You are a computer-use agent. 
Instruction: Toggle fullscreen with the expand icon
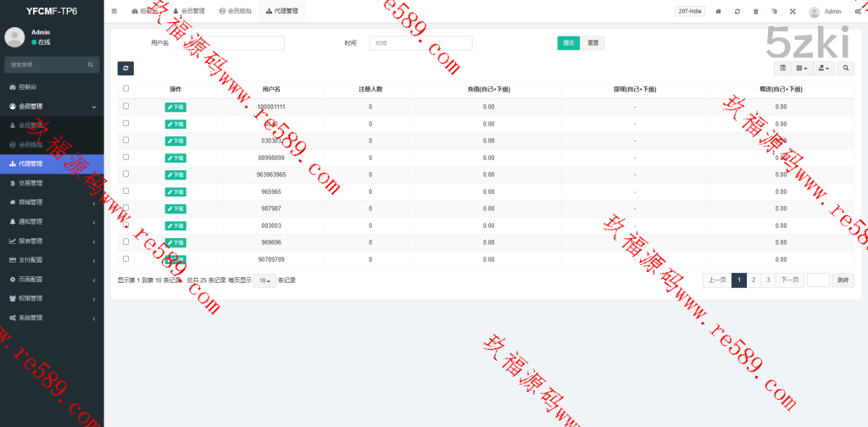793,11
